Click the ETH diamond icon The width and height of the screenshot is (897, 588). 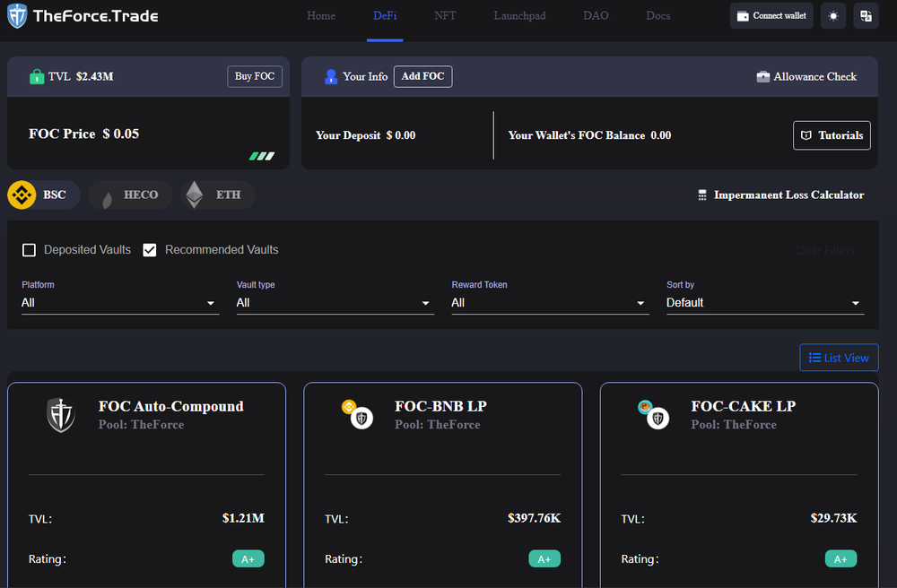click(195, 195)
